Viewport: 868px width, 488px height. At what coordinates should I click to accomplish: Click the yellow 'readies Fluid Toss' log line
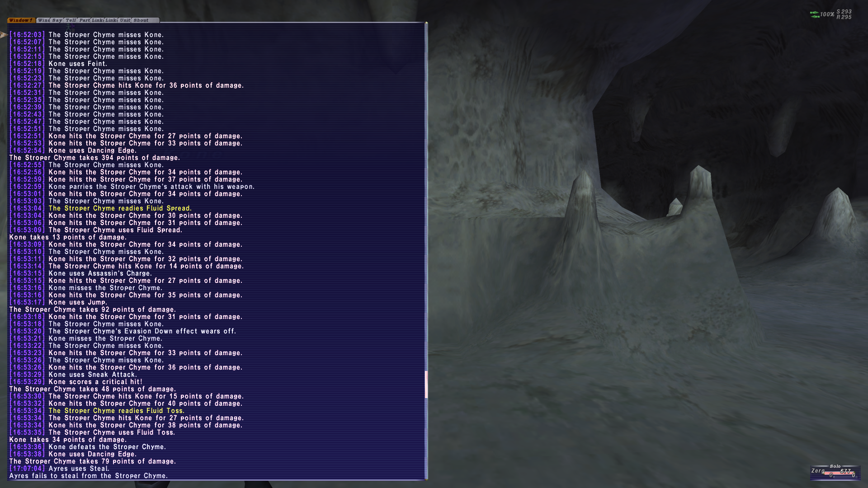point(116,411)
